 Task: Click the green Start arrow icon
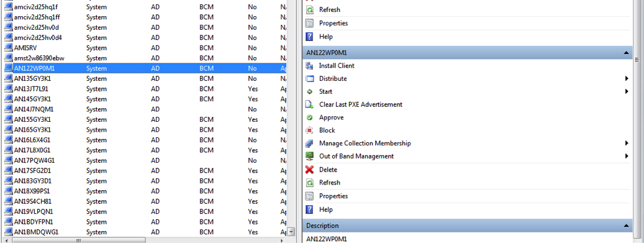tap(310, 92)
